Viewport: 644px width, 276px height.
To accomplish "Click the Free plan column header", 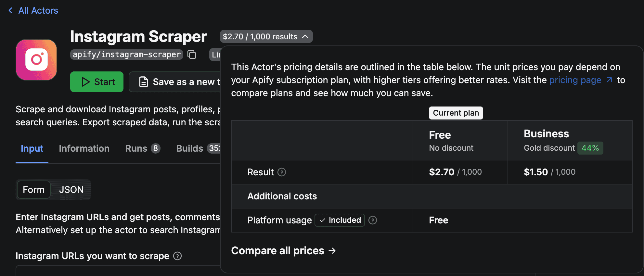I will coord(460,140).
